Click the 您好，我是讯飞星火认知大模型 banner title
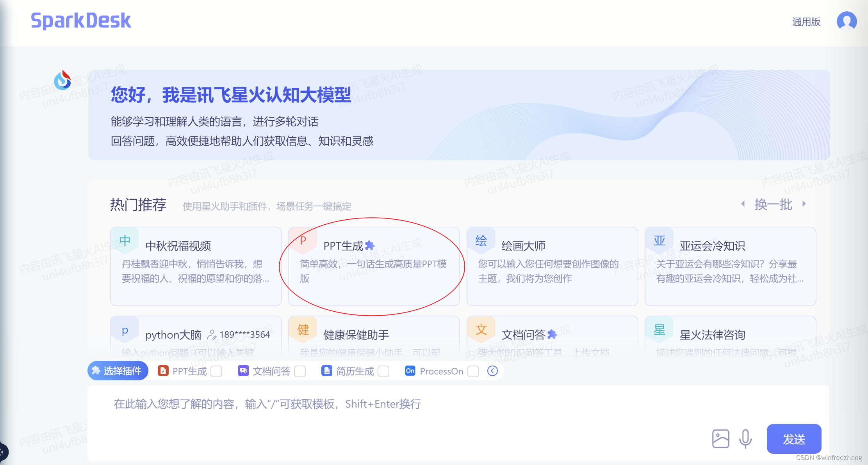 [231, 95]
